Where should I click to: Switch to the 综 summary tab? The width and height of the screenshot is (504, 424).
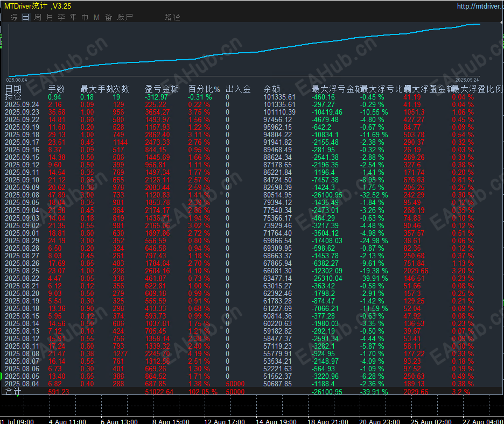(x=14, y=17)
